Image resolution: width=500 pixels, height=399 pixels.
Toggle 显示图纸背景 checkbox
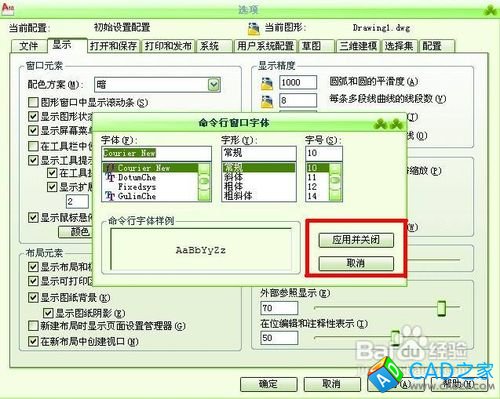33,297
